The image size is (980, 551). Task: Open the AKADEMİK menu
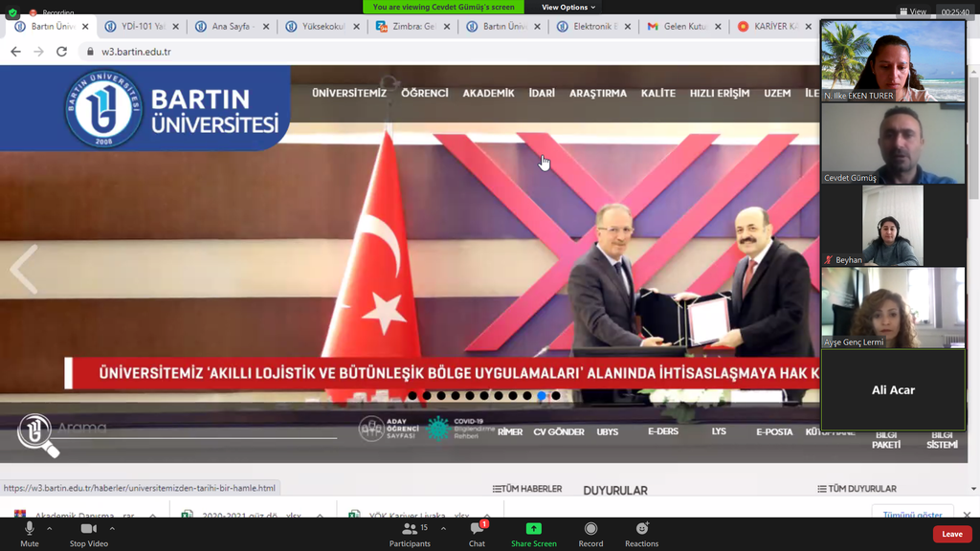click(x=488, y=93)
